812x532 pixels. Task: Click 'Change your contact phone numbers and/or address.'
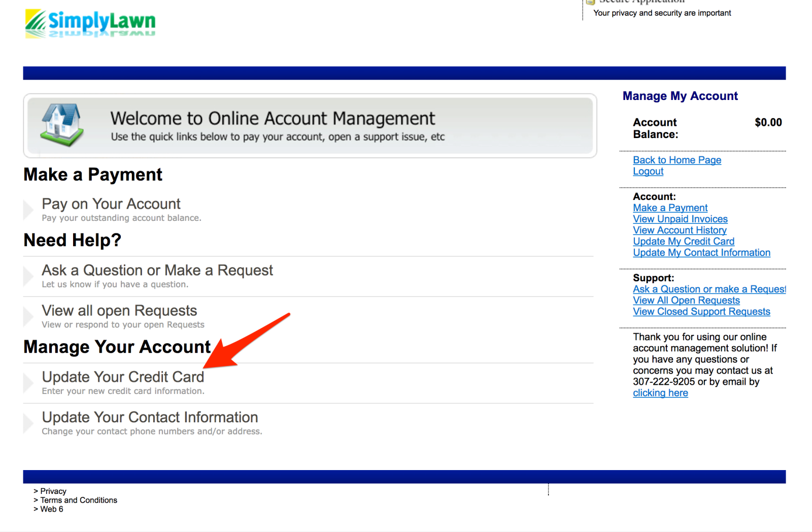(x=152, y=431)
